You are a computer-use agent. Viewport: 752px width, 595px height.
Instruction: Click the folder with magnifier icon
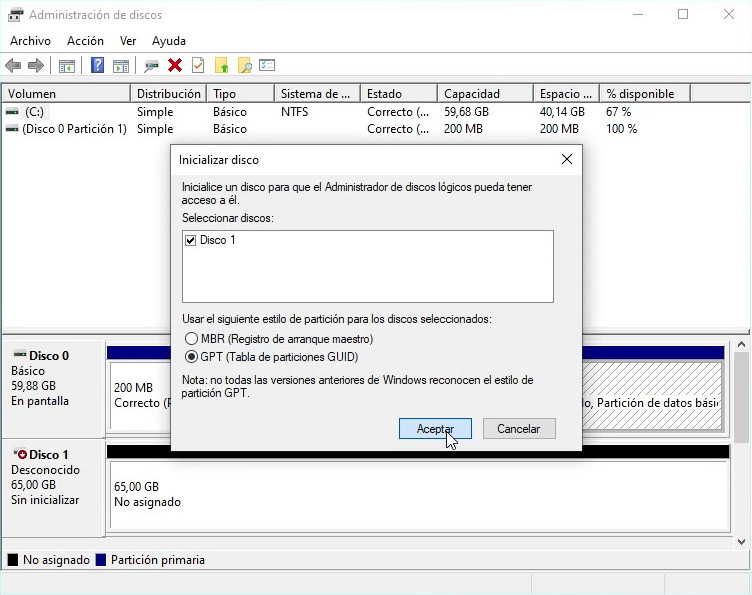[x=244, y=66]
